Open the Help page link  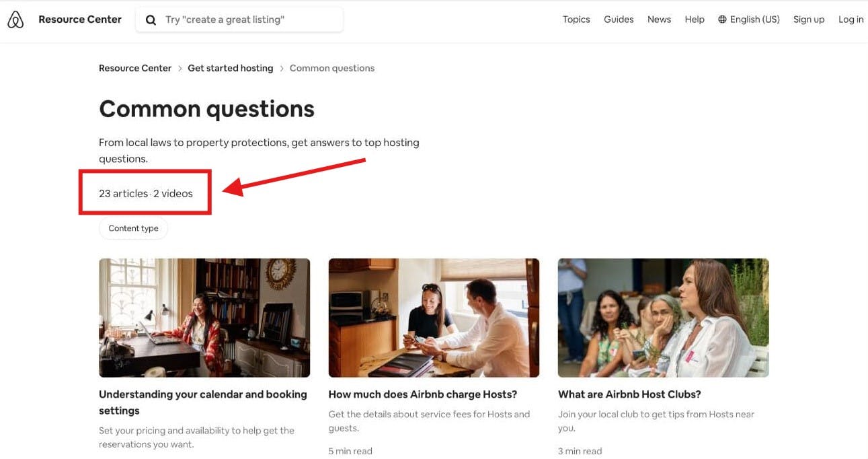click(695, 20)
